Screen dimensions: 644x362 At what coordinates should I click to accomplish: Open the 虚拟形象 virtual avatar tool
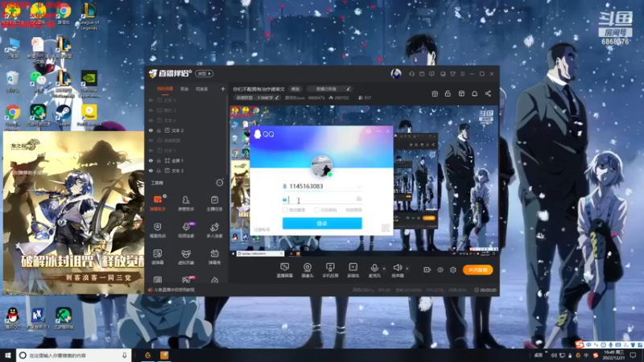pyautogui.click(x=186, y=257)
